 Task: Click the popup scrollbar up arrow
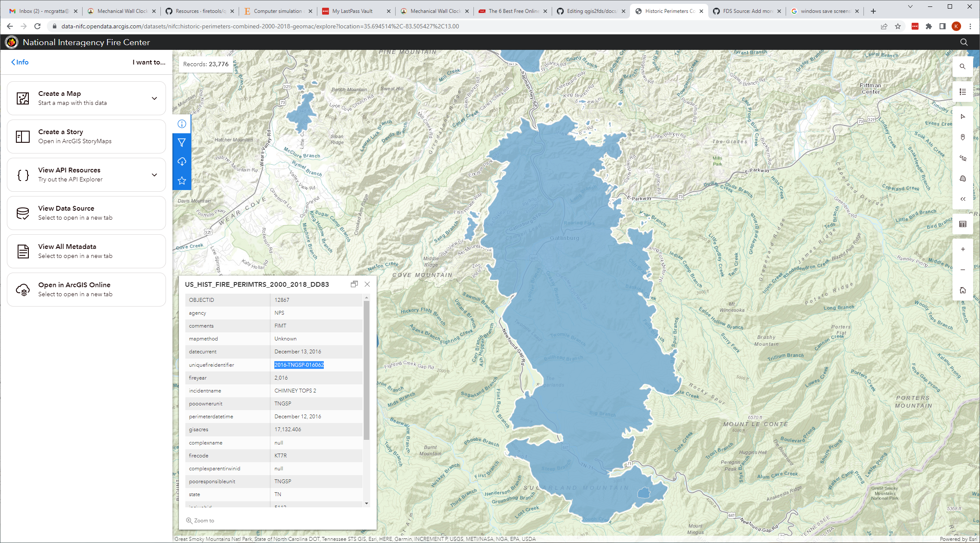[366, 298]
